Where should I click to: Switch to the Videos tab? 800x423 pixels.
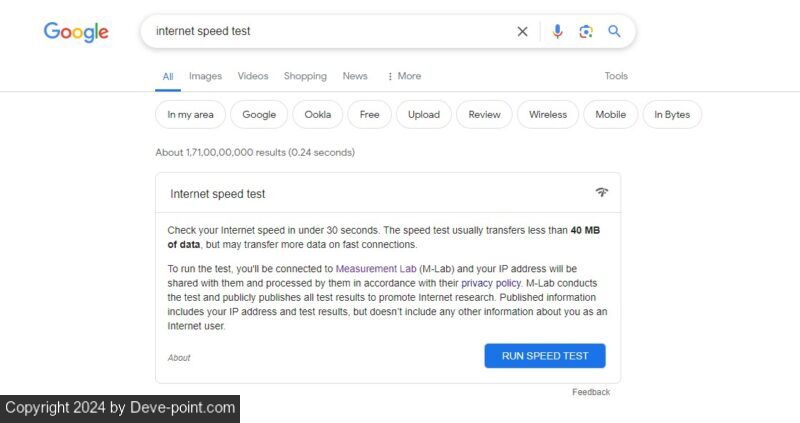coord(253,76)
